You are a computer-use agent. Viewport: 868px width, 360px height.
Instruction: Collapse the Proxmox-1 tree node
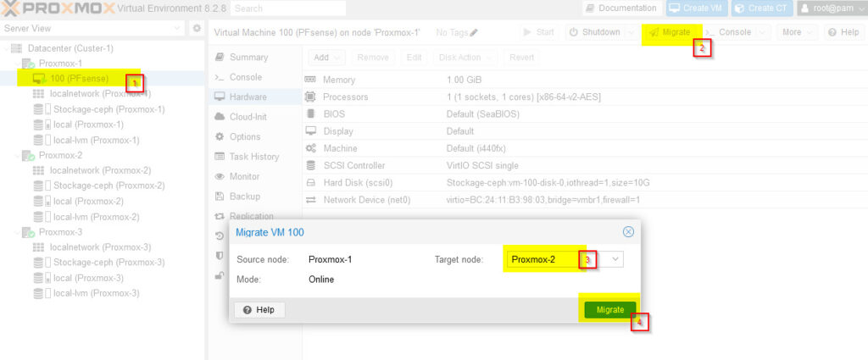pyautogui.click(x=16, y=64)
